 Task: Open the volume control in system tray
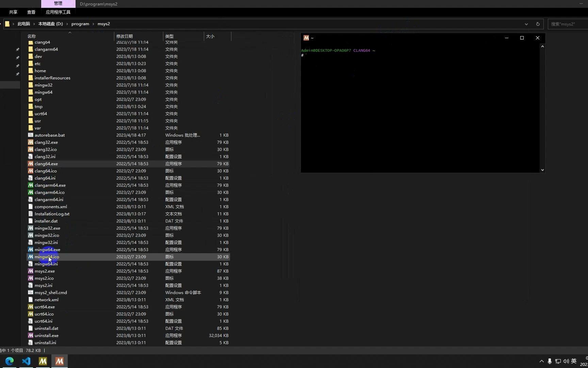[x=566, y=361]
